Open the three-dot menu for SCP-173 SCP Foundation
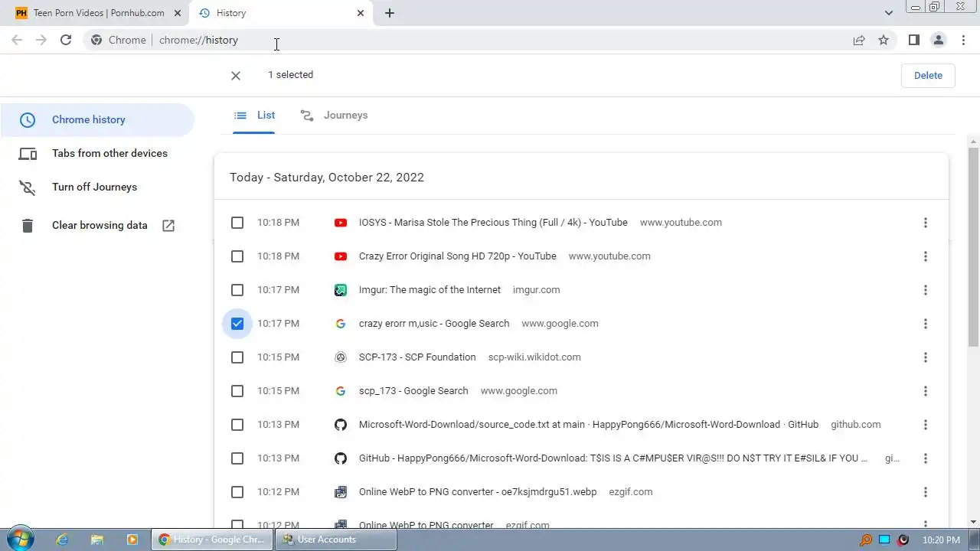 tap(925, 357)
